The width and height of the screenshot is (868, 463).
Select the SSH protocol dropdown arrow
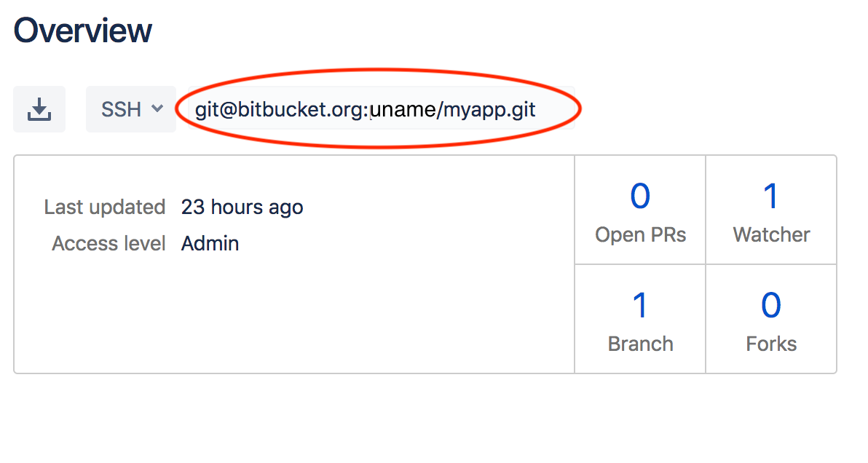[157, 108]
